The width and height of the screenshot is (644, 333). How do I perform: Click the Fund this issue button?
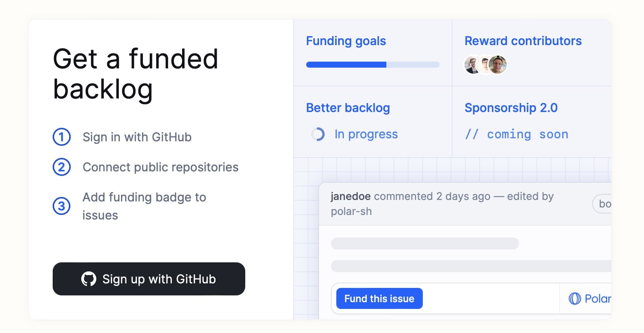(379, 298)
